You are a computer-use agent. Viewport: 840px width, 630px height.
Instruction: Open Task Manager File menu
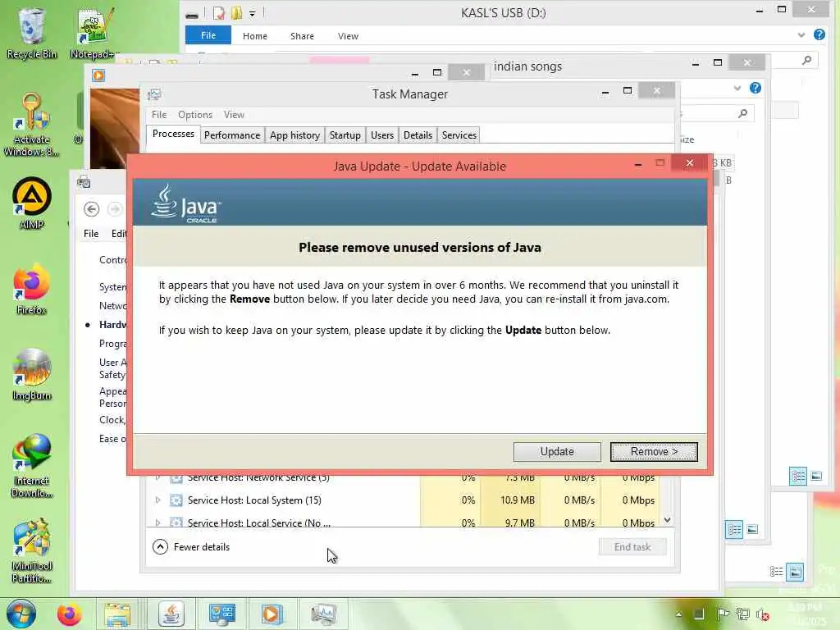click(x=159, y=115)
